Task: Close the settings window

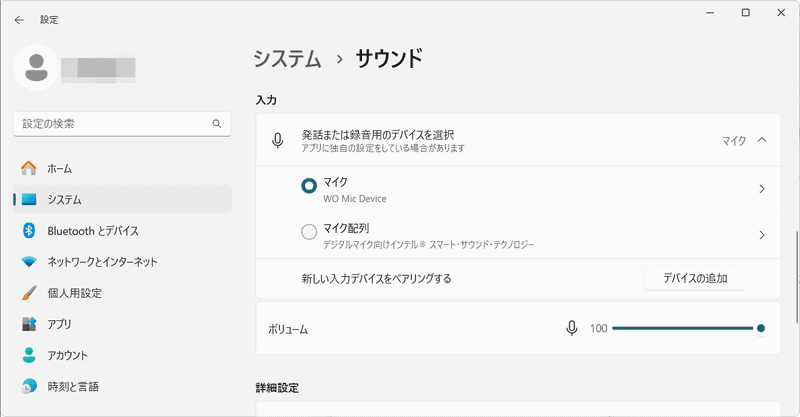Action: click(781, 13)
